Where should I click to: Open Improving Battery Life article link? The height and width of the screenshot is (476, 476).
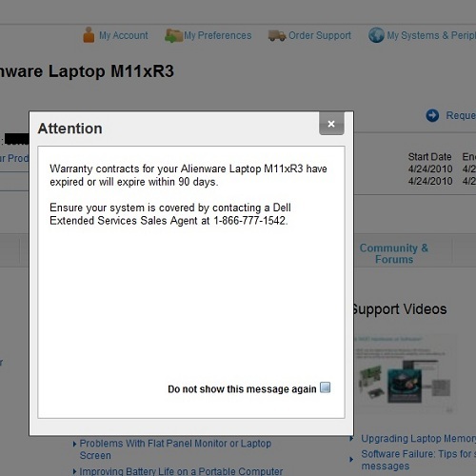(x=181, y=471)
